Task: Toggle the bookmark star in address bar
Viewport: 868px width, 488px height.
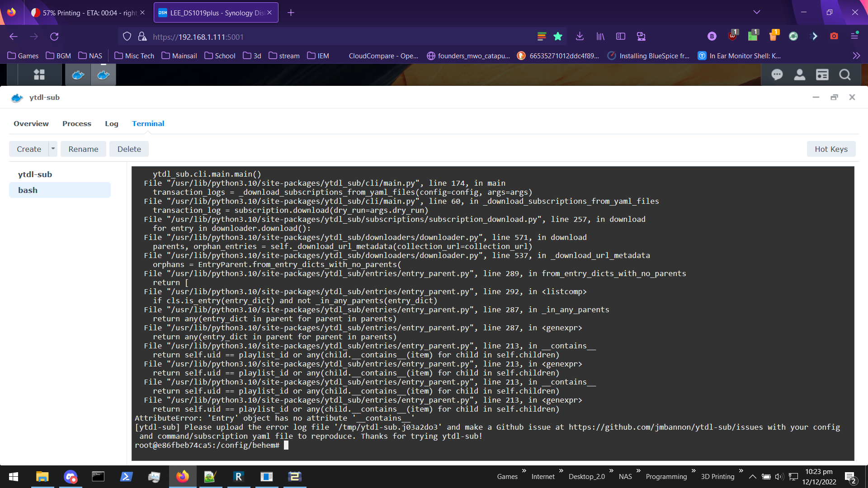Action: click(558, 36)
